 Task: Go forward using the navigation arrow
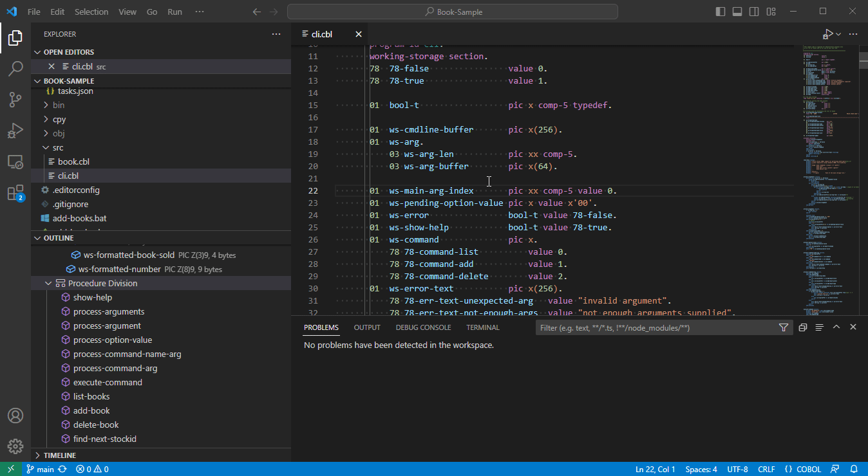(274, 12)
